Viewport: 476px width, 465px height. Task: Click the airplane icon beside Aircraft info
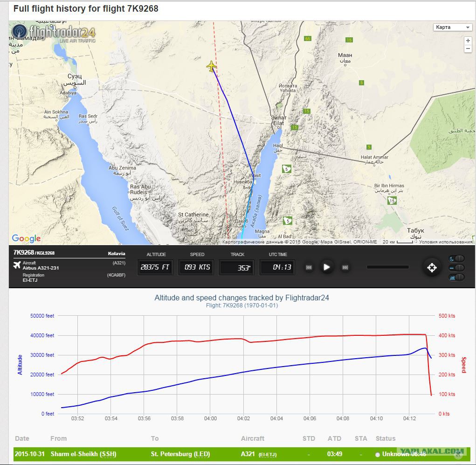(17, 265)
